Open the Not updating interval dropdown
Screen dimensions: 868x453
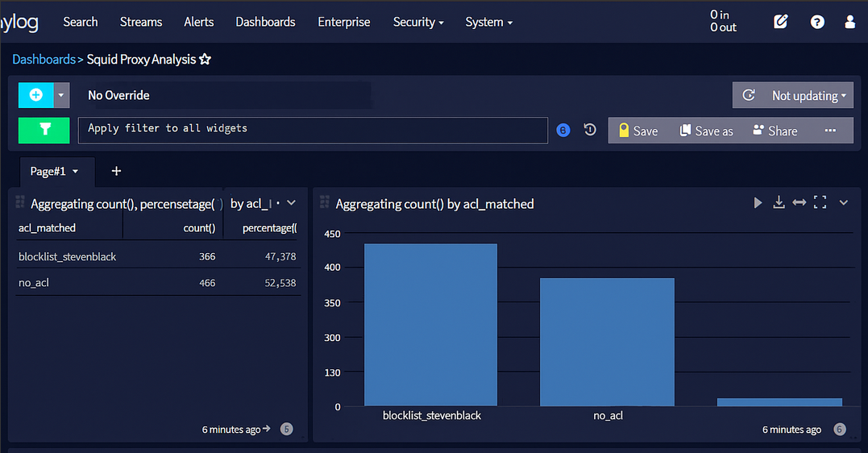pos(809,96)
